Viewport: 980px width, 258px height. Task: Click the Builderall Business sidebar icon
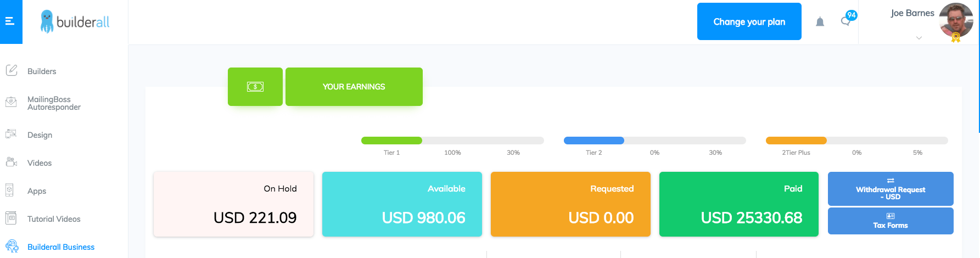point(12,246)
